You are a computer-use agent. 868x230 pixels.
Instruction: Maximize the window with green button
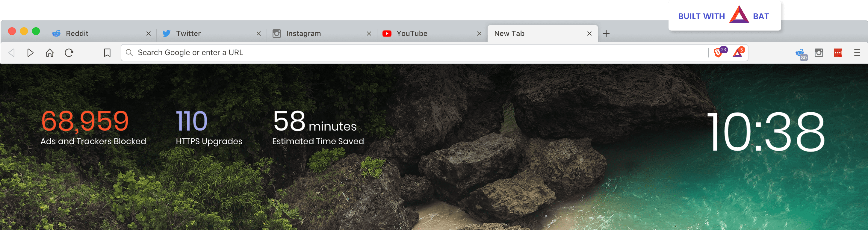coord(36,31)
